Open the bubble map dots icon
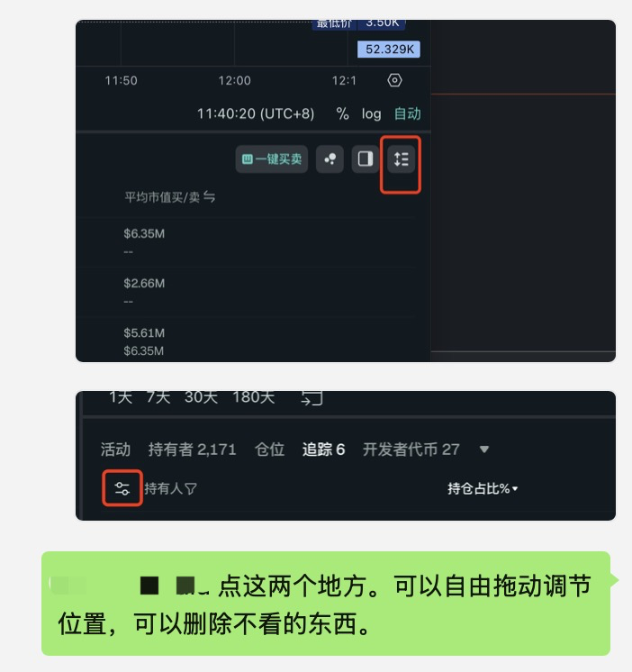Image resolution: width=632 pixels, height=672 pixels. click(330, 159)
